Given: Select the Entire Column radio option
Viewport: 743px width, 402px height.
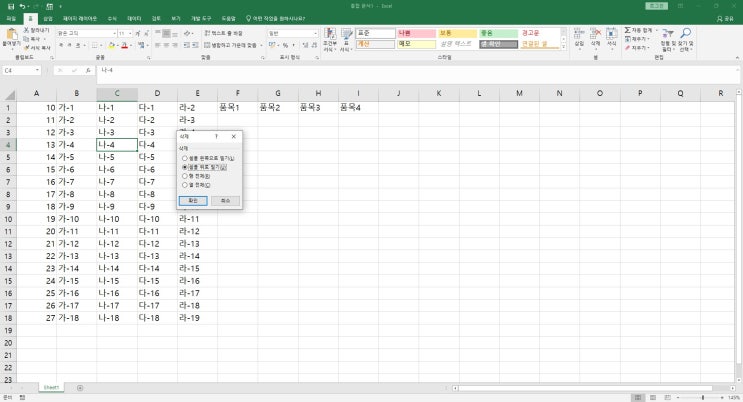Looking at the screenshot, I should point(185,185).
